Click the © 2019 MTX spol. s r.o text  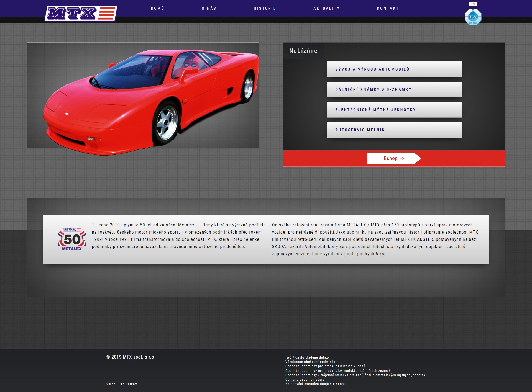[130, 357]
